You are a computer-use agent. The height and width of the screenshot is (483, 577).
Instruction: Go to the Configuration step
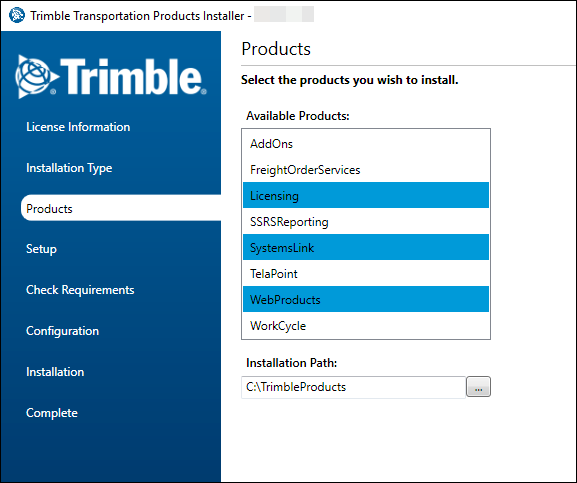point(62,331)
